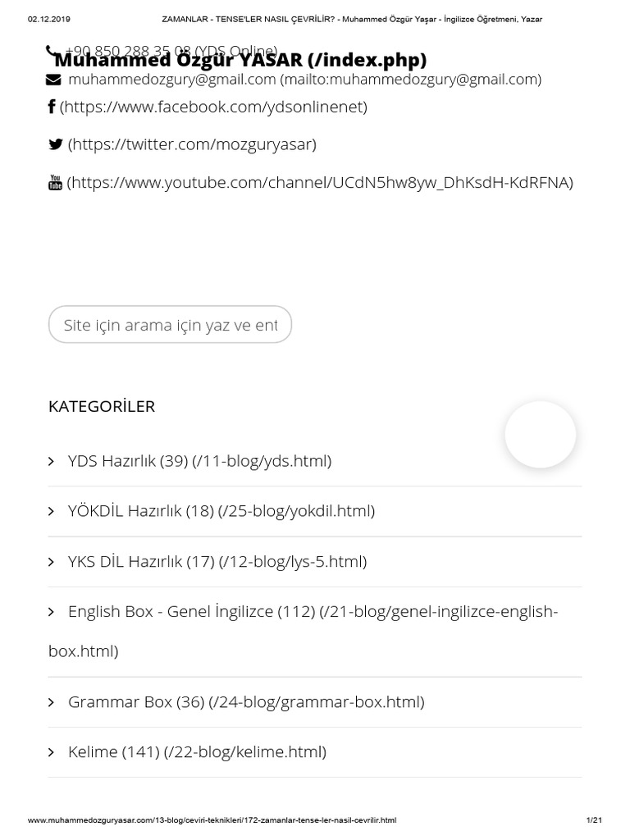Click the chevron beside YKS DİL Hazırlık
This screenshot has width=630, height=840.
click(x=52, y=562)
